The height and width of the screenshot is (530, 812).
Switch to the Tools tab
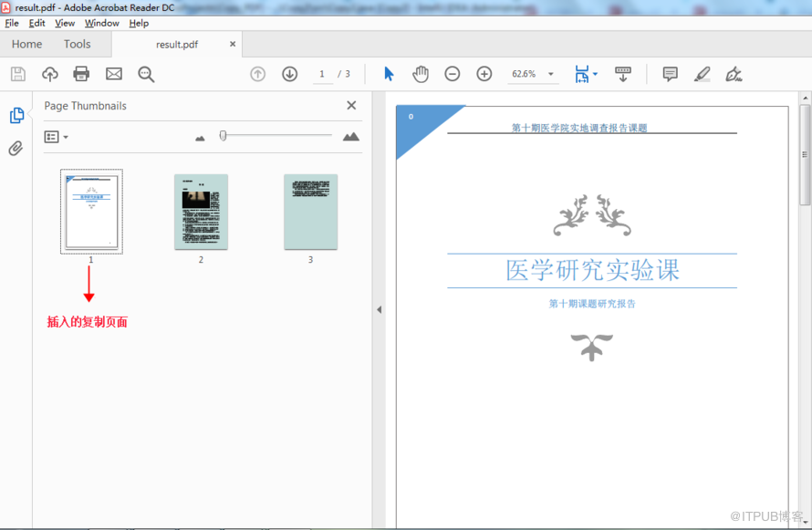(x=78, y=44)
